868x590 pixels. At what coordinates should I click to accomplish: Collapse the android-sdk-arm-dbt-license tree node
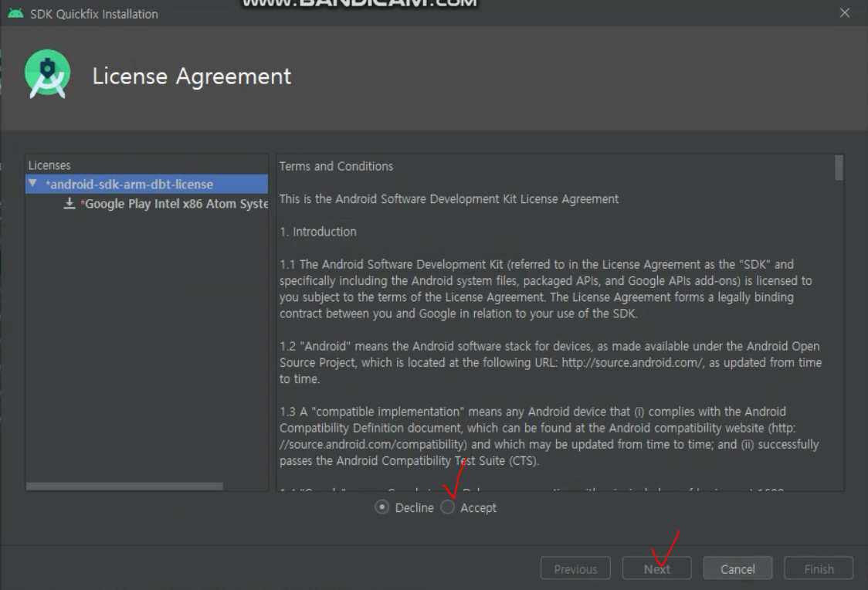32,183
